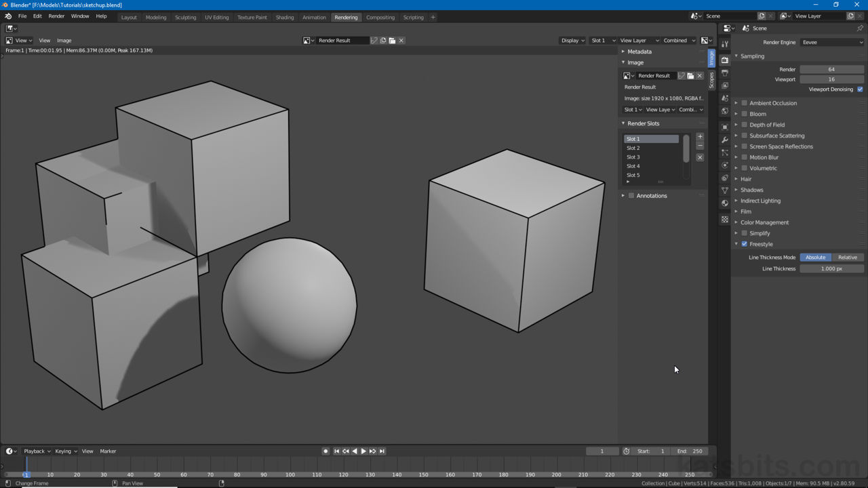Select Slot 3 in Render Slots
This screenshot has height=488, width=868.
tap(651, 157)
